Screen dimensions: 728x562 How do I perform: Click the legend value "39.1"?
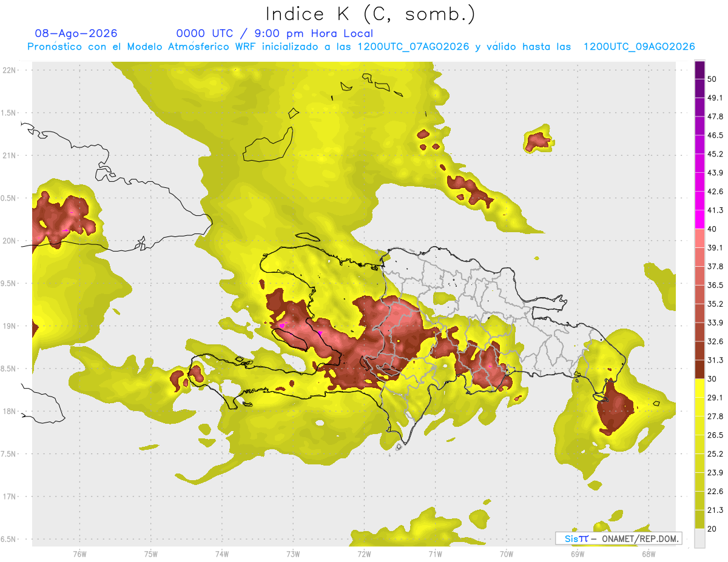(715, 248)
